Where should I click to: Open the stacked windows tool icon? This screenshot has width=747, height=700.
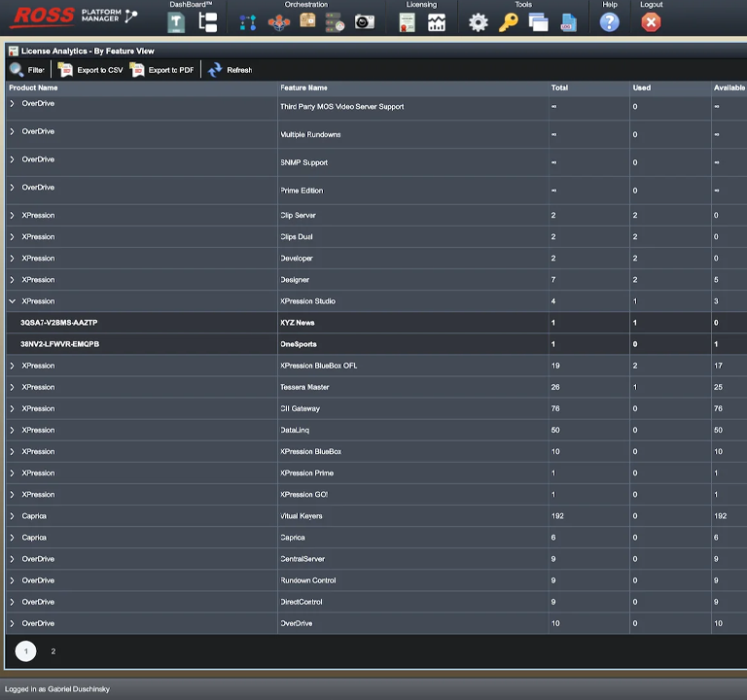coord(538,22)
